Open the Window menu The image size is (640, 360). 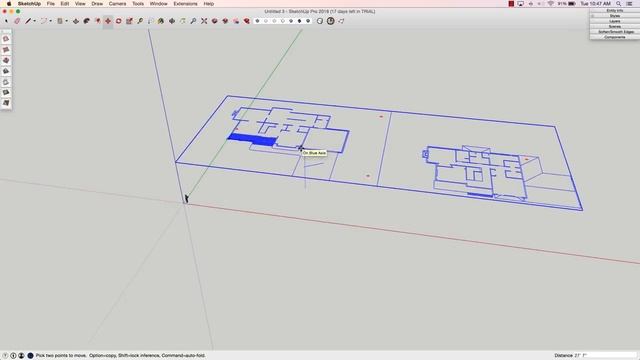159,4
